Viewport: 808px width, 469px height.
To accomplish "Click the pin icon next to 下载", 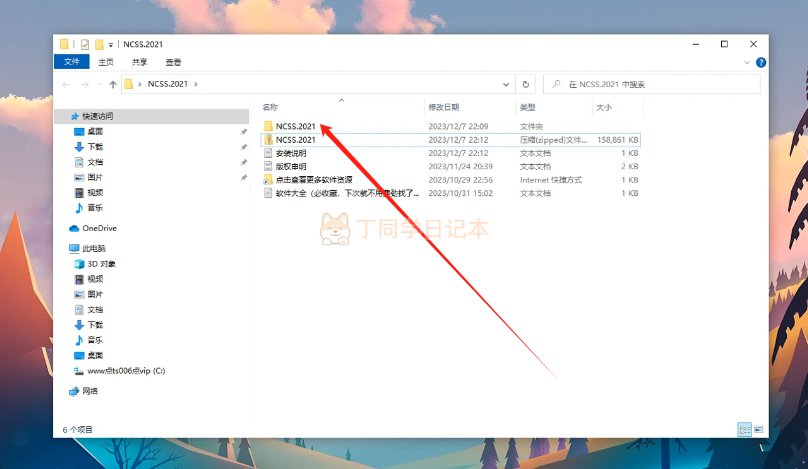I will coord(243,147).
